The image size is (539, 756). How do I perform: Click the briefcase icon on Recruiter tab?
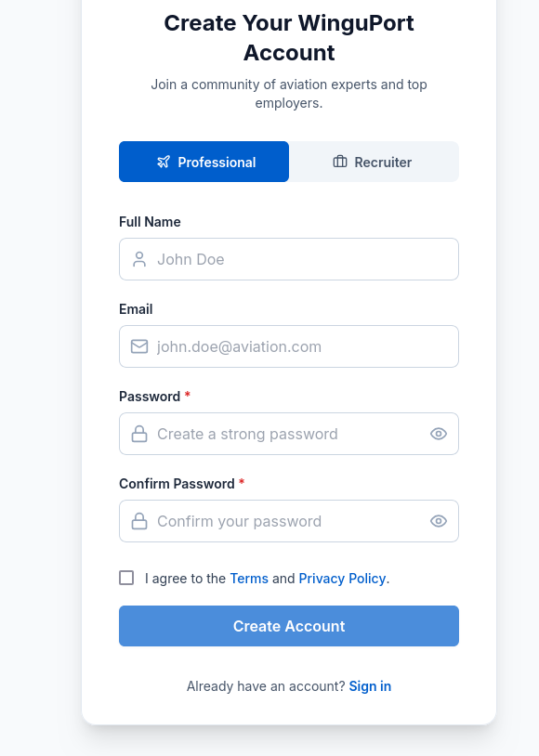coord(339,162)
